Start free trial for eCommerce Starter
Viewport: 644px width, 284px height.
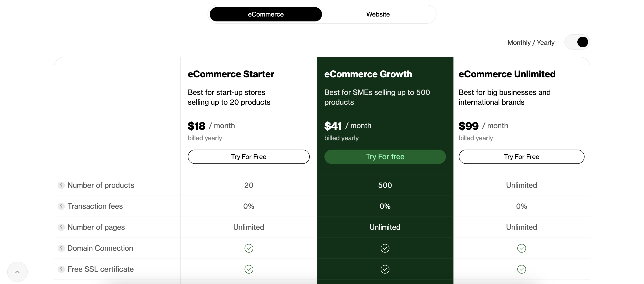pyautogui.click(x=249, y=157)
